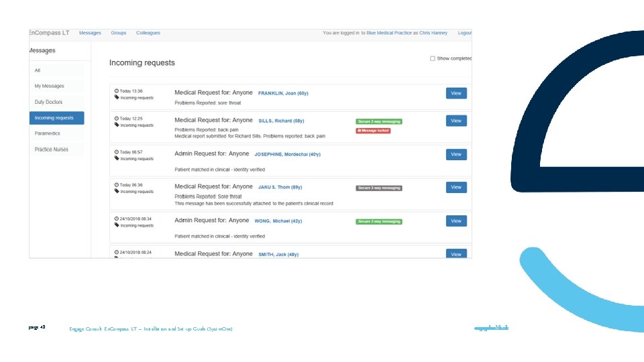Select the Incoming requests sidebar item
644x362 pixels.
[x=56, y=118]
